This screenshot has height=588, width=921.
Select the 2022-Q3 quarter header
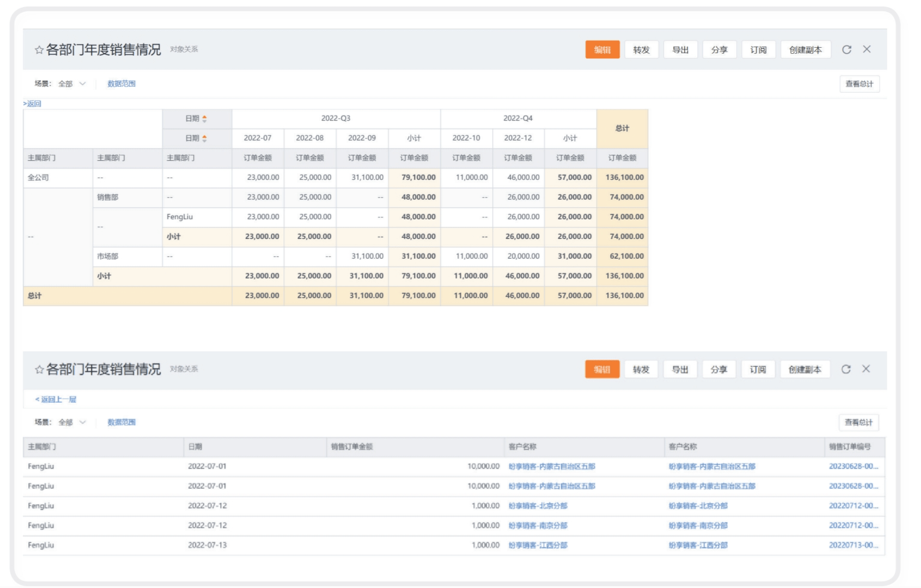click(336, 119)
